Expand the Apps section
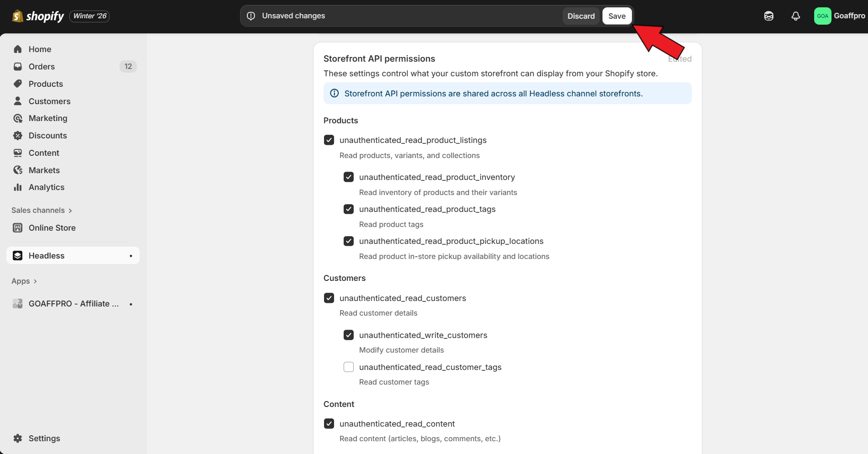 pyautogui.click(x=24, y=281)
